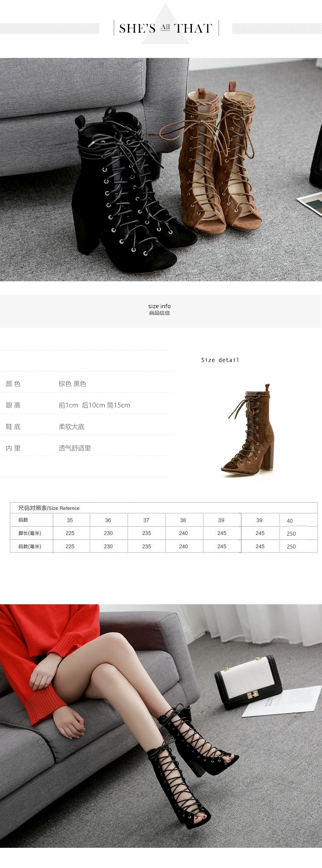Screen dimensions: 322x868
Task: Select the 棕色 黑色 color value
Action: point(73,384)
